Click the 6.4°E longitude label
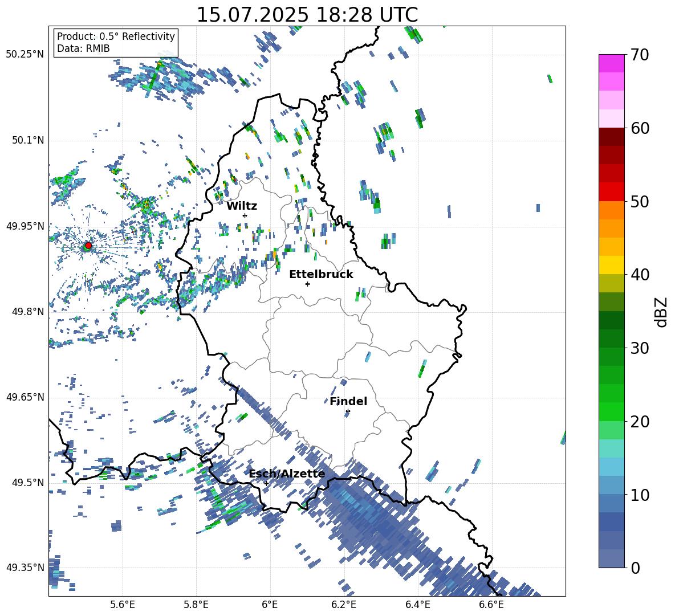 (417, 605)
